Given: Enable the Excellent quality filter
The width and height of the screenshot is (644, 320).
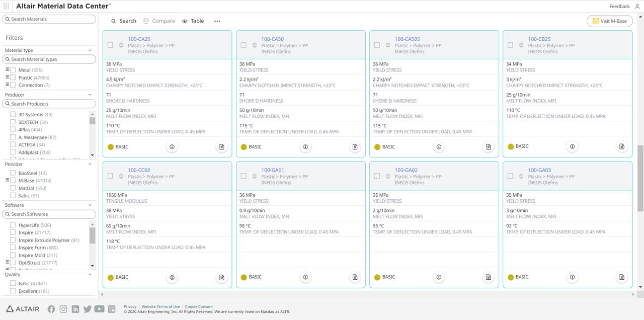Looking at the screenshot, I should (x=13, y=291).
